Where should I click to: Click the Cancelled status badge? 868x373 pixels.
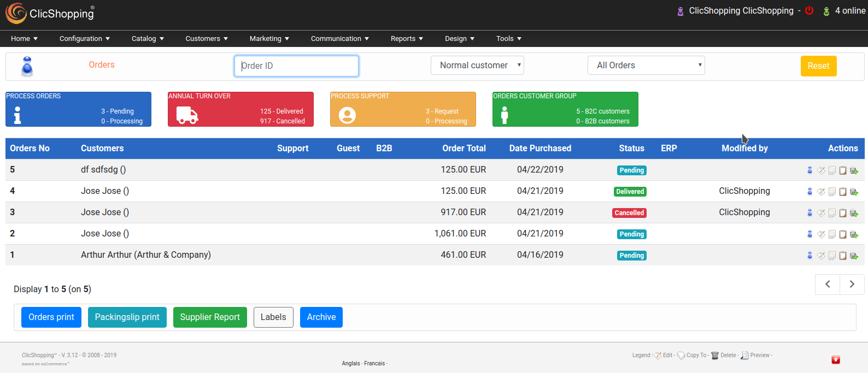629,213
